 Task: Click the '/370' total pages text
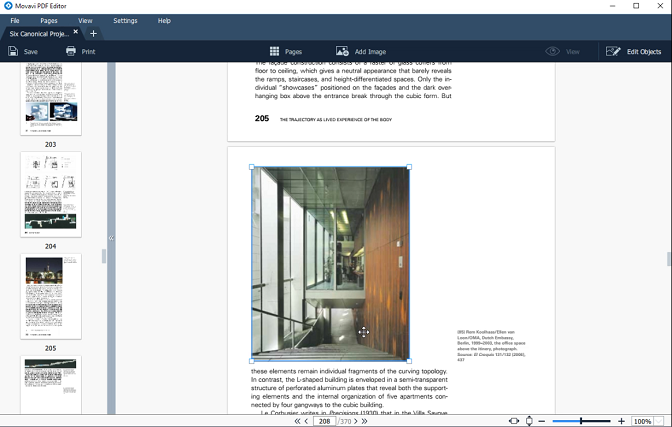344,421
